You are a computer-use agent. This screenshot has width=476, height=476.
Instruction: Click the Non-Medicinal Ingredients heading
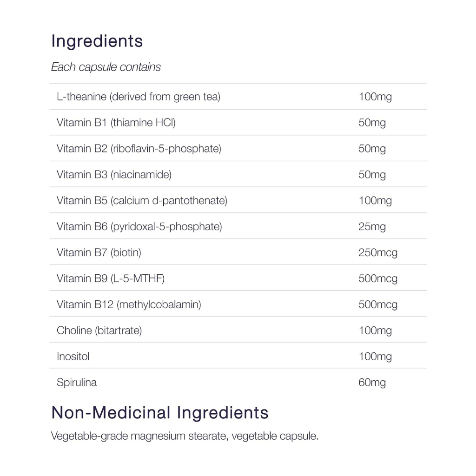159,412
